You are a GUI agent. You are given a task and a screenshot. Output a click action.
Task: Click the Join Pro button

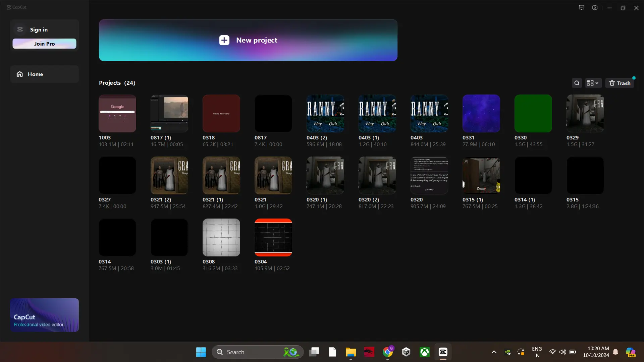tap(44, 44)
